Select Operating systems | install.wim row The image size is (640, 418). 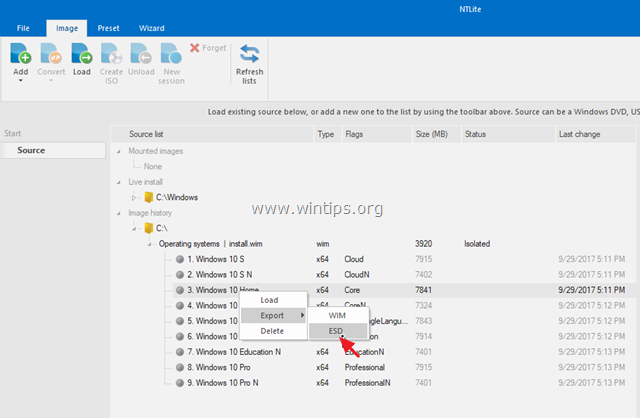click(396, 244)
